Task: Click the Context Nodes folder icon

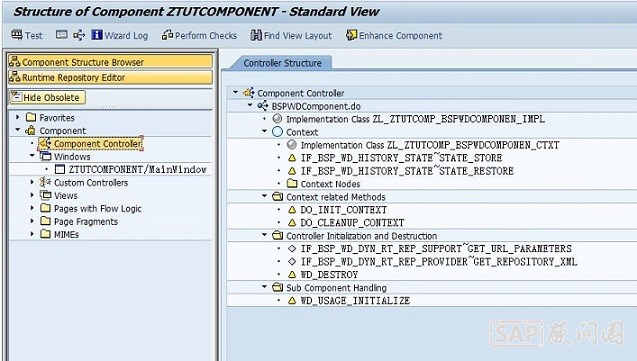Action: [292, 184]
